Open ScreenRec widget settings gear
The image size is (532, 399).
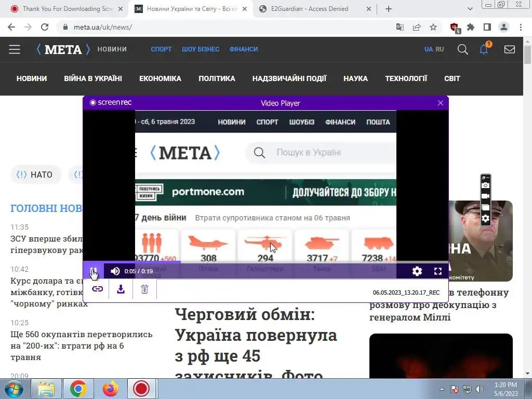[486, 219]
